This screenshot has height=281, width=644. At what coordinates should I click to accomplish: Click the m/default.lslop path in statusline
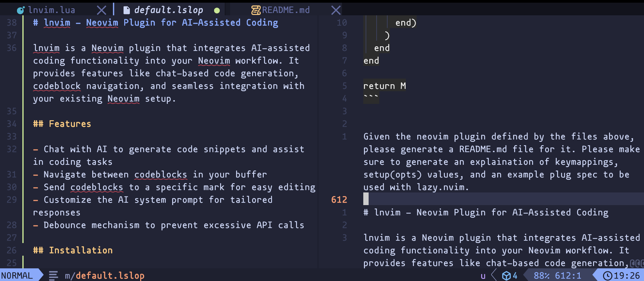tap(105, 276)
